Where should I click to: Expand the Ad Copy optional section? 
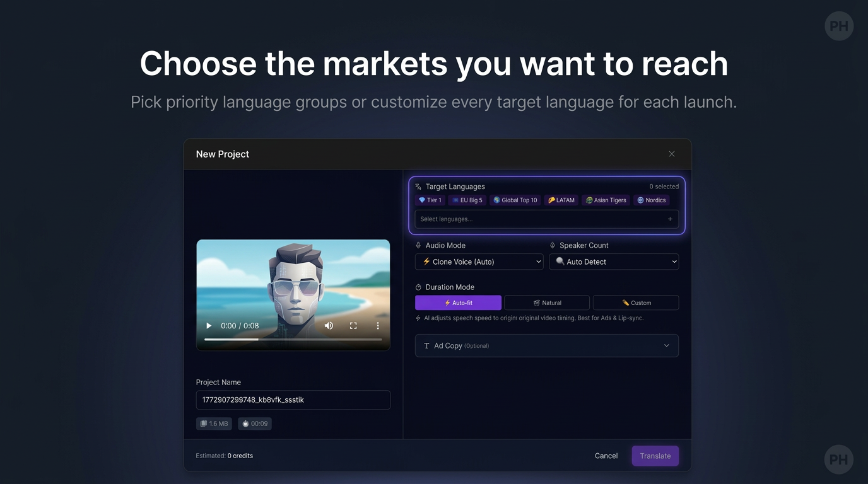click(x=547, y=345)
